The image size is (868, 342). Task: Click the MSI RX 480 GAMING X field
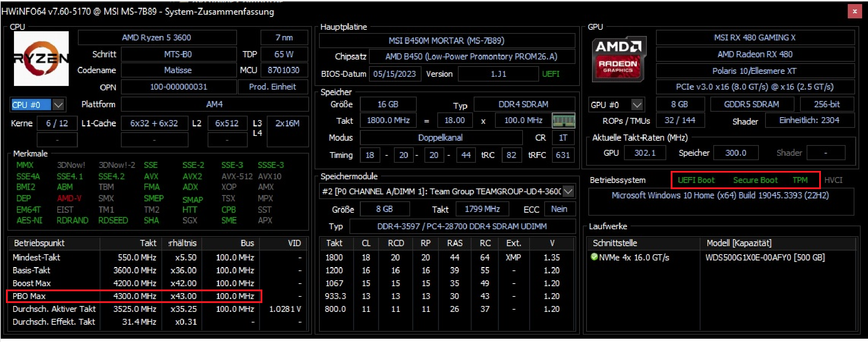[x=755, y=37]
